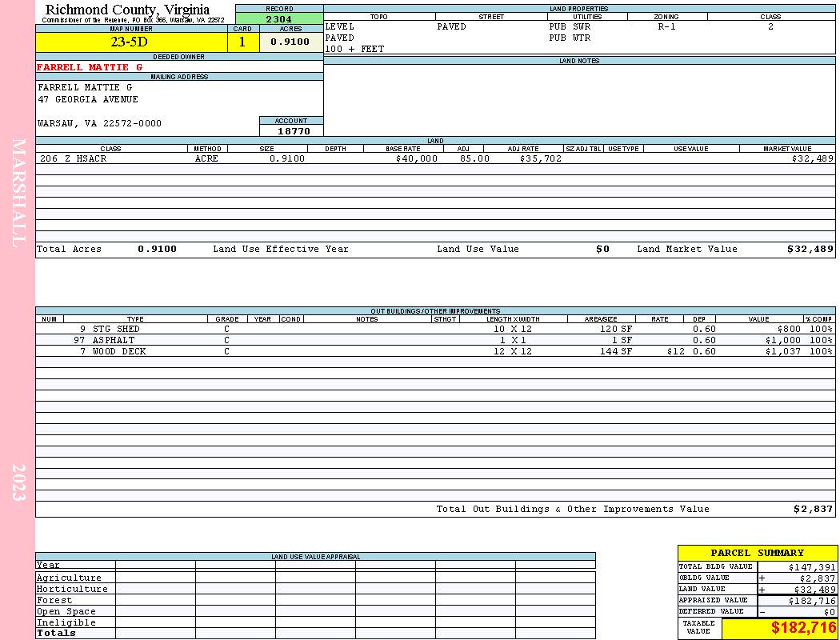Select the Forest row label

point(54,600)
